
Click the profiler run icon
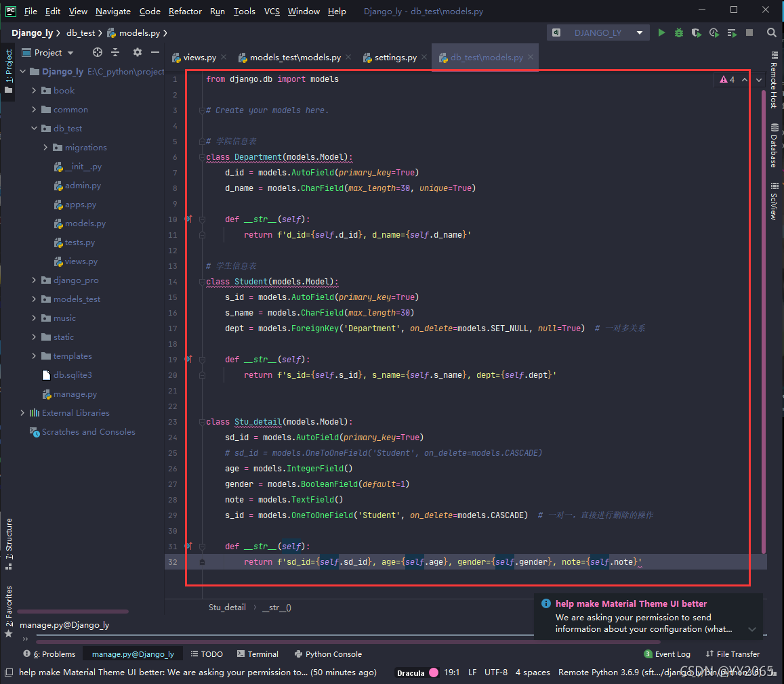coord(714,33)
